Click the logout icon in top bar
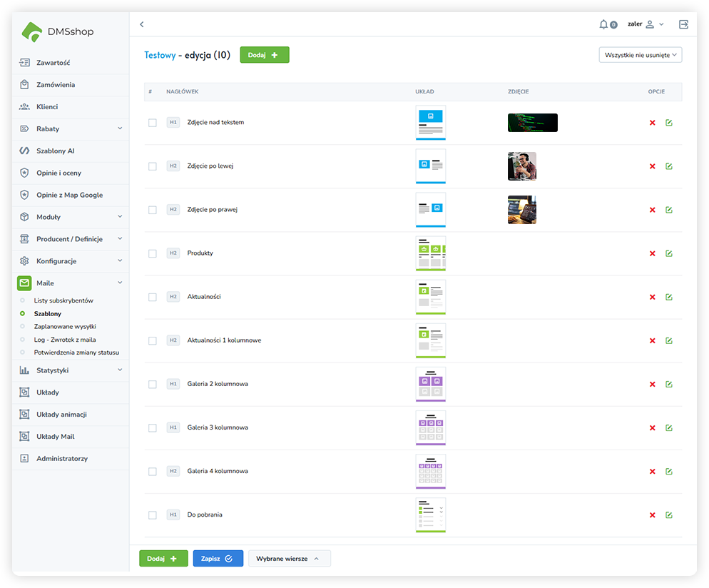This screenshot has width=709, height=588. click(683, 24)
